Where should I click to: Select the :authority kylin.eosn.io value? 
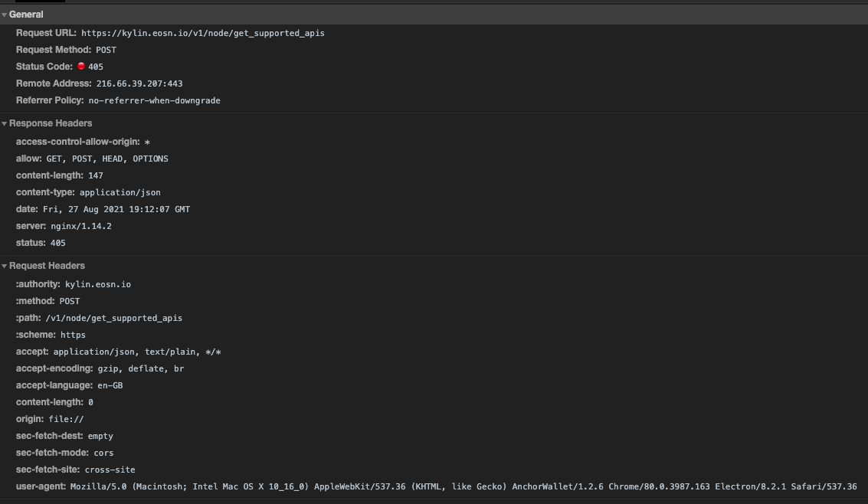point(98,284)
